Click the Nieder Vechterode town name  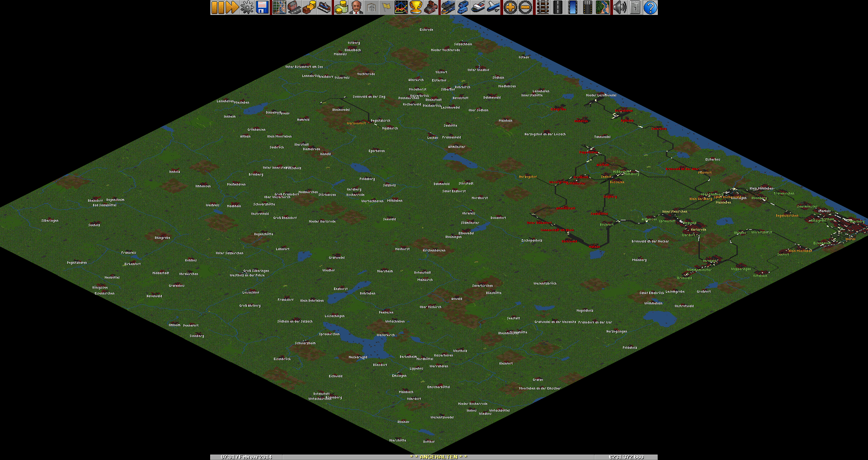point(445,50)
